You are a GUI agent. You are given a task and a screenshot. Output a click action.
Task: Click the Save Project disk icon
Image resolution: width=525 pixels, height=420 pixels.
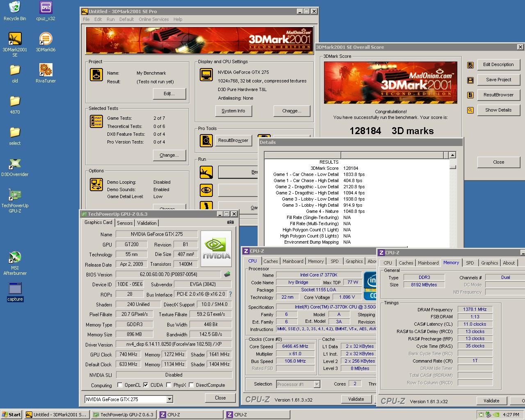(470, 80)
